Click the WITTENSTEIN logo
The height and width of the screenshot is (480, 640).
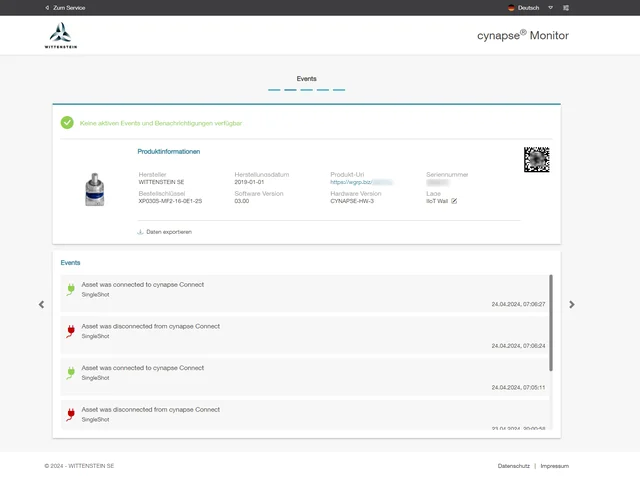(60, 36)
